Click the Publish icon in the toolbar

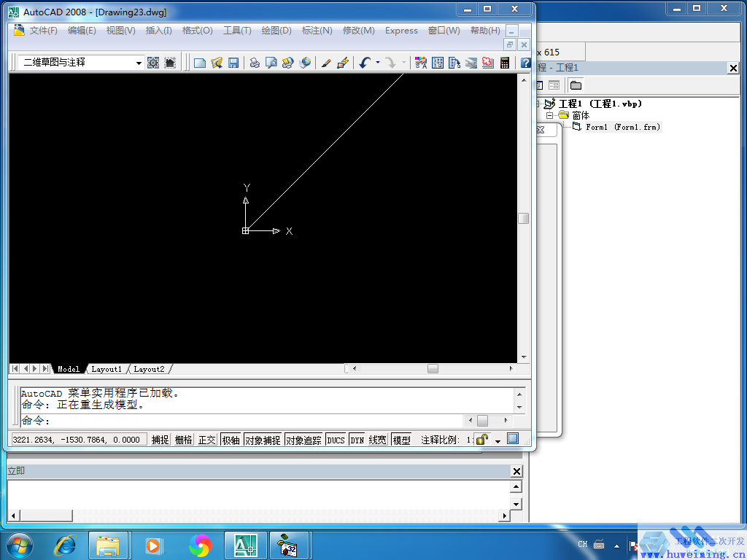click(287, 63)
